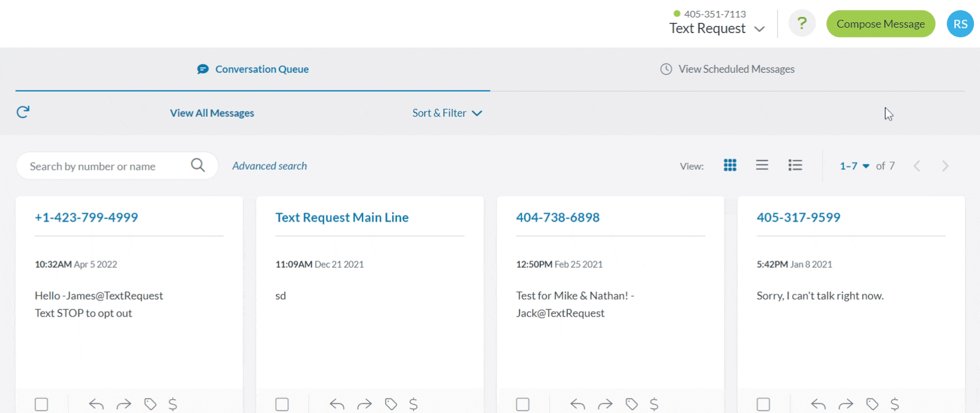Reply to Text Request Main Line card

click(x=337, y=404)
